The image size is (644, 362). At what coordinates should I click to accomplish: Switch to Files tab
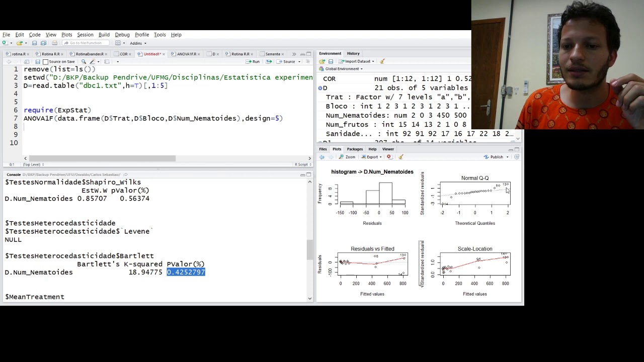tap(323, 149)
